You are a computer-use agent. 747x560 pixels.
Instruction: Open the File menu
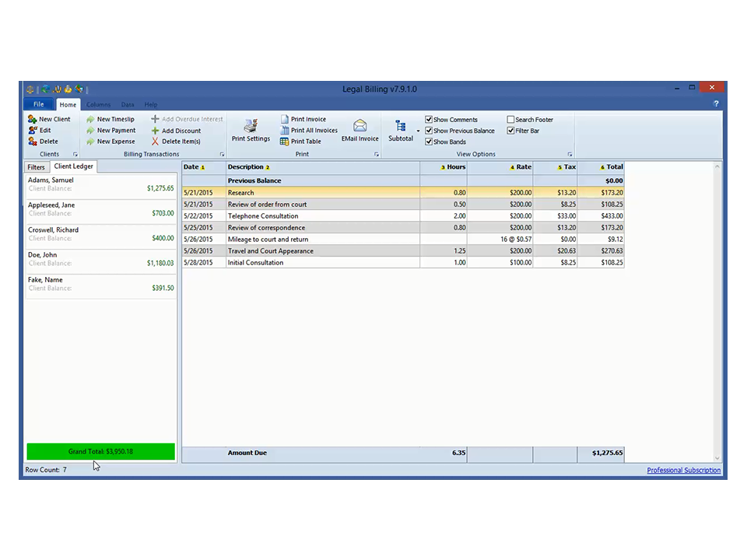(38, 104)
